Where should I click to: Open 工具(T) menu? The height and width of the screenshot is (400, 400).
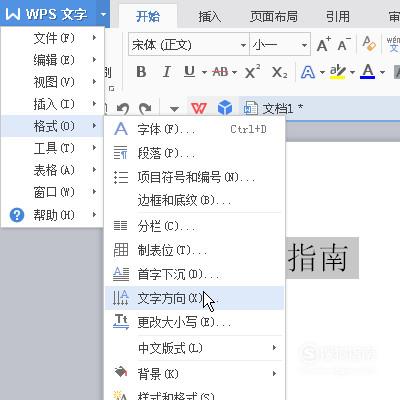[x=53, y=148]
